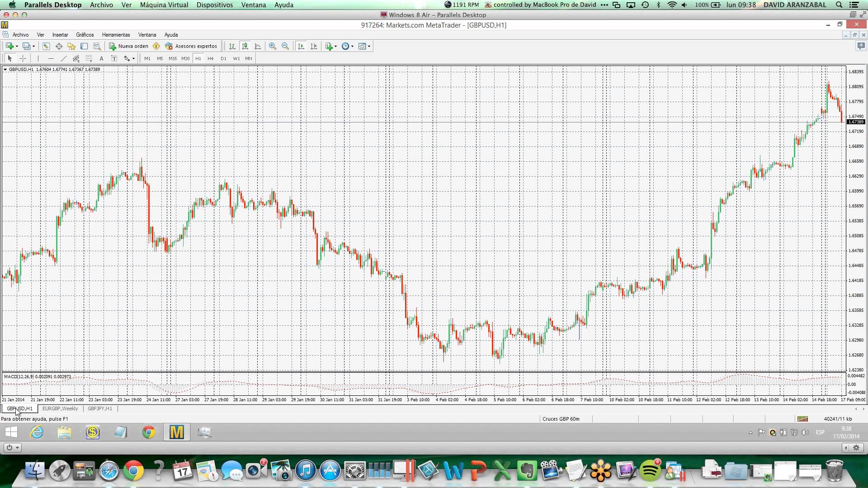This screenshot has width=868, height=488.
Task: Draw a horizontal line tool
Action: 51,58
